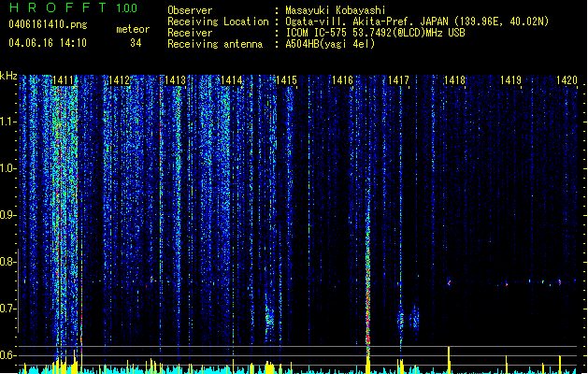
Task: Click the 1.1 kHz axis label
Action: pos(7,122)
